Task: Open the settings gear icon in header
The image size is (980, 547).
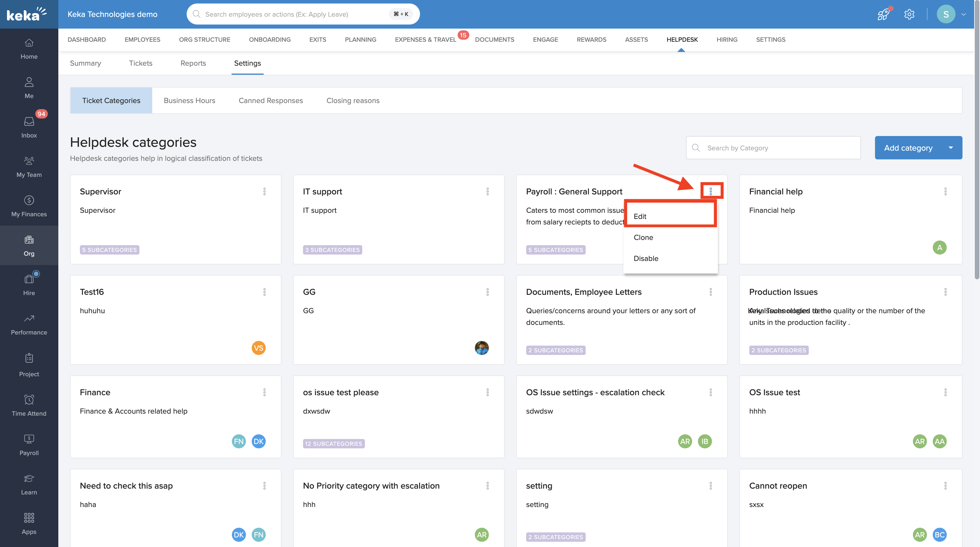Action: coord(909,14)
